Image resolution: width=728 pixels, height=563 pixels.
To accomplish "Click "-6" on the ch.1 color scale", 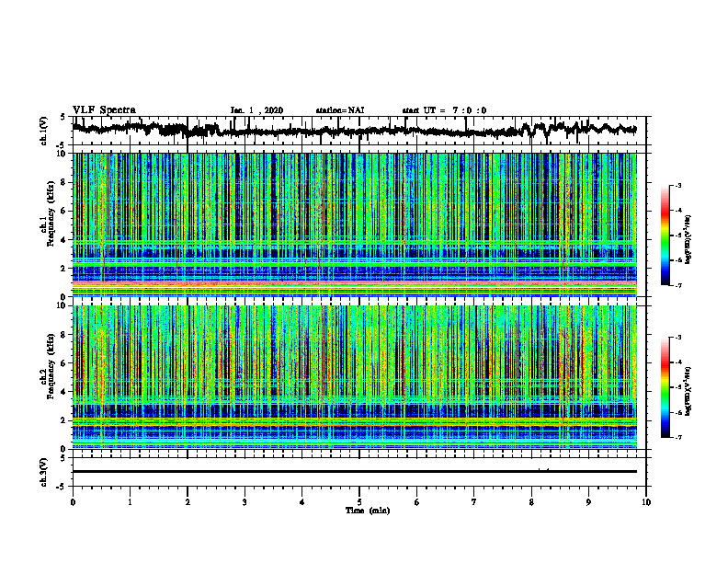I will point(678,260).
